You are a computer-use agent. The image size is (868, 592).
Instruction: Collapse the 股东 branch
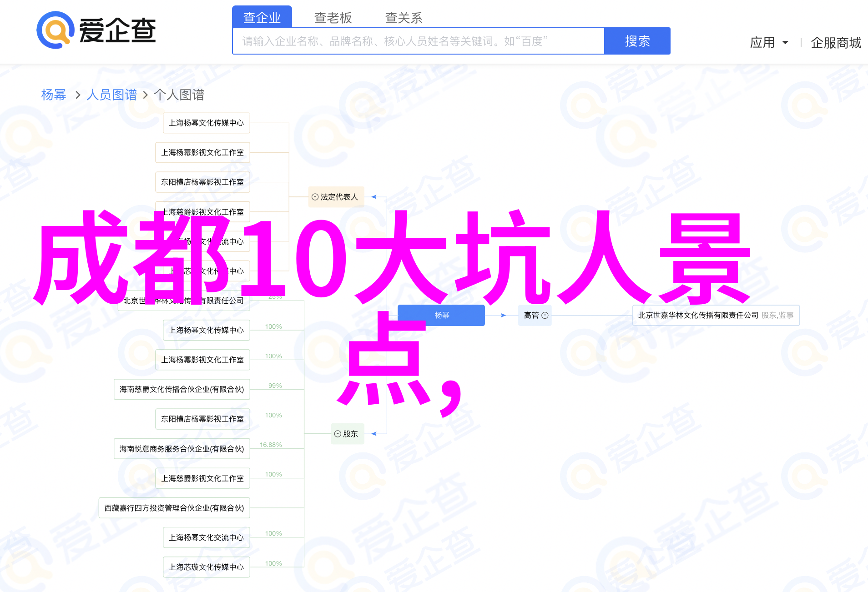coord(338,434)
